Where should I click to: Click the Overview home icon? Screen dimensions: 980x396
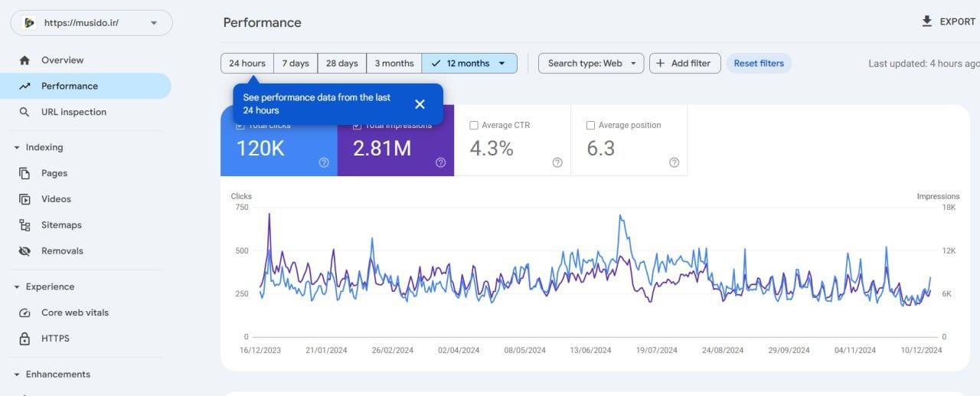tap(24, 61)
